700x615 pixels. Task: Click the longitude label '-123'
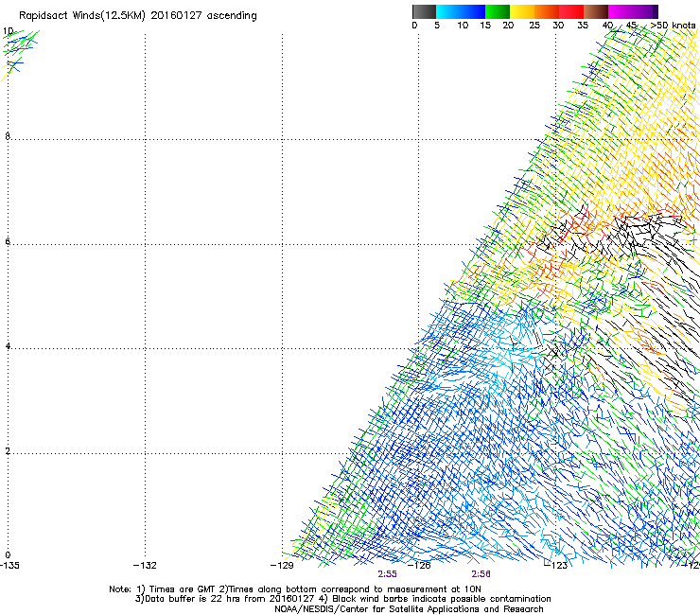coord(556,566)
